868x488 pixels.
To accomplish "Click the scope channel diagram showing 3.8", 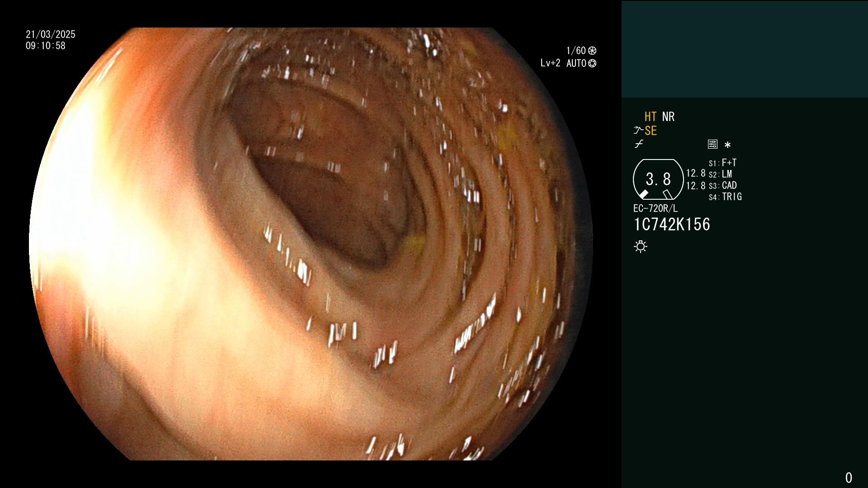I will click(658, 179).
